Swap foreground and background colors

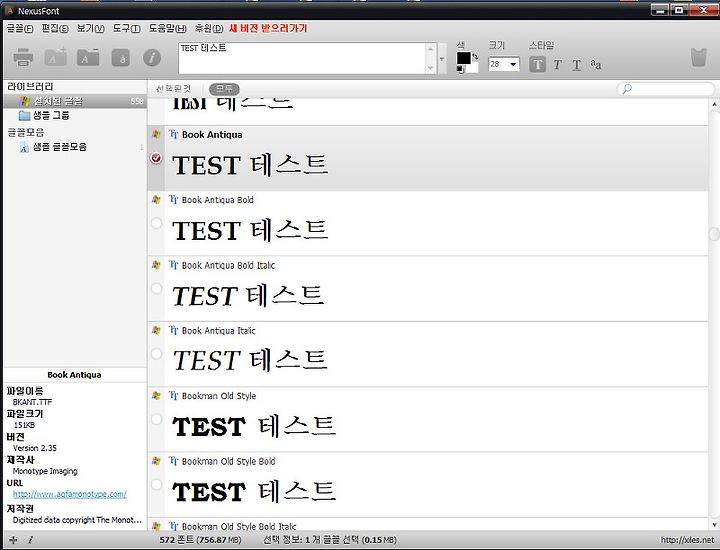[475, 56]
